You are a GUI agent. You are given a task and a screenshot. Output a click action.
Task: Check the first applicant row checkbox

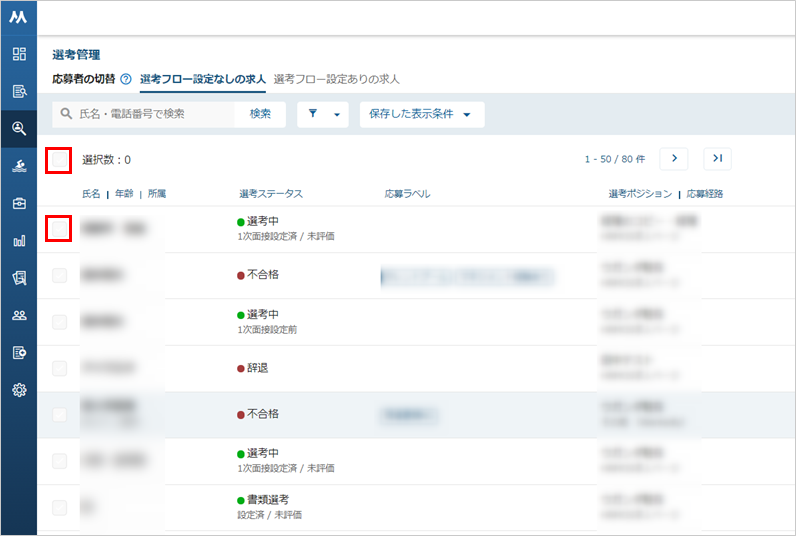59,228
